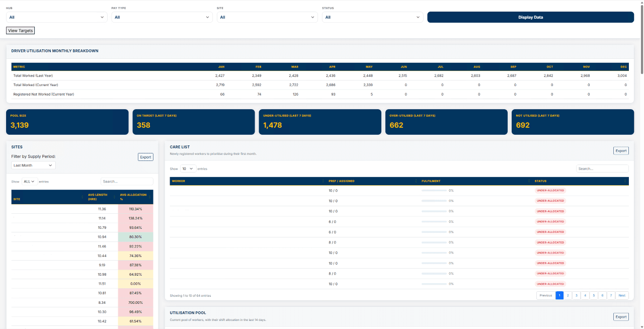
Task: Click the 0.00% allocation cell in Sites
Action: [x=136, y=284]
